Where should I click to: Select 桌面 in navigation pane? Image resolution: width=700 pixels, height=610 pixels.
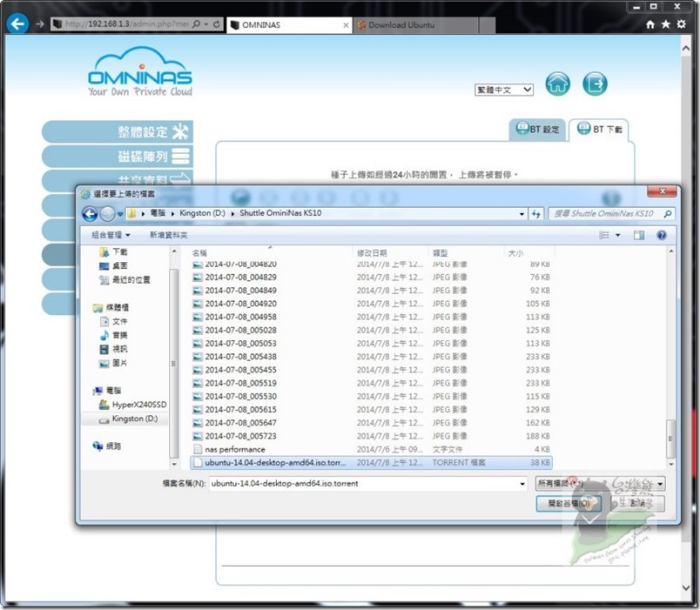[113, 266]
